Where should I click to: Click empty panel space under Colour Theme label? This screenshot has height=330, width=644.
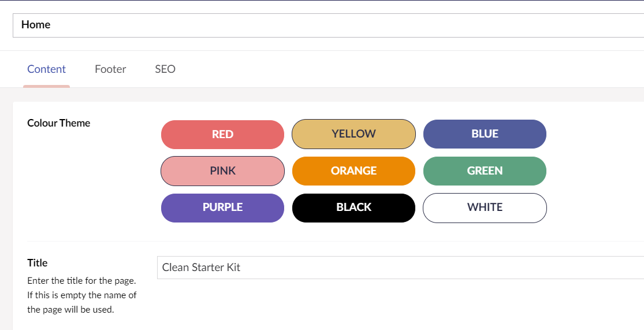(82, 181)
